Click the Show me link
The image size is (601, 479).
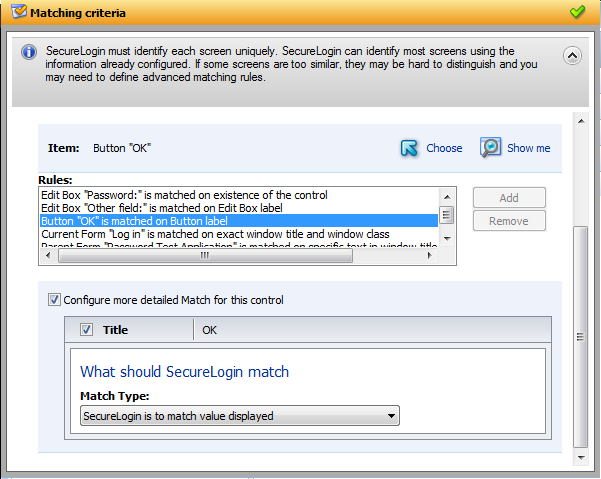pos(528,148)
